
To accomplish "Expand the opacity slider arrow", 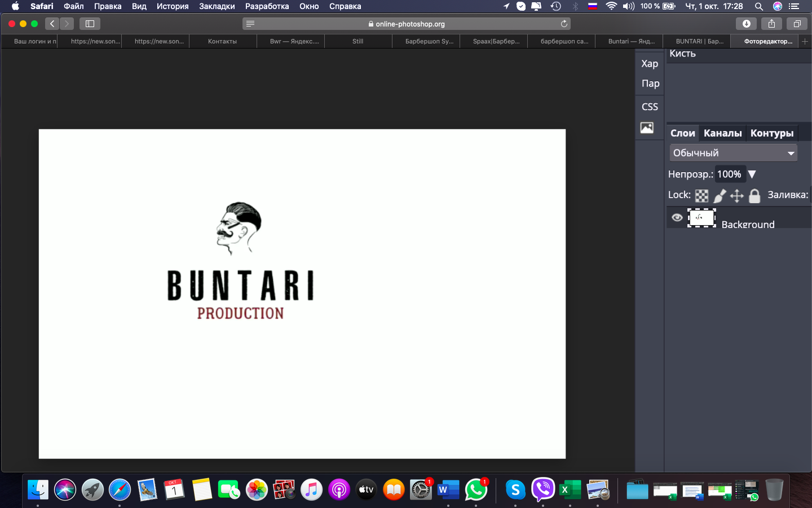I will click(752, 174).
